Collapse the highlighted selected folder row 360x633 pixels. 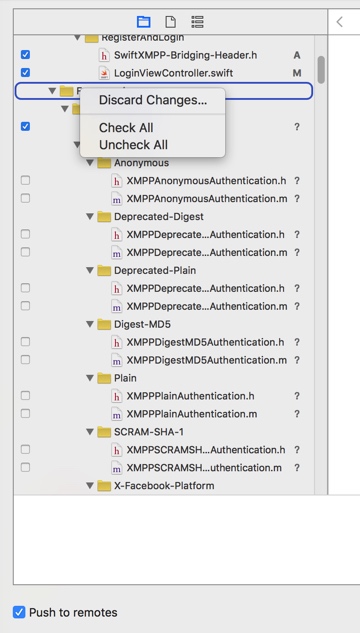[x=52, y=91]
